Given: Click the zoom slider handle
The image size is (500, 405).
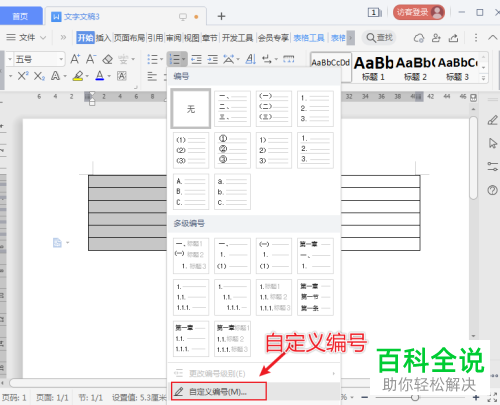Looking at the screenshot, I should [415, 397].
